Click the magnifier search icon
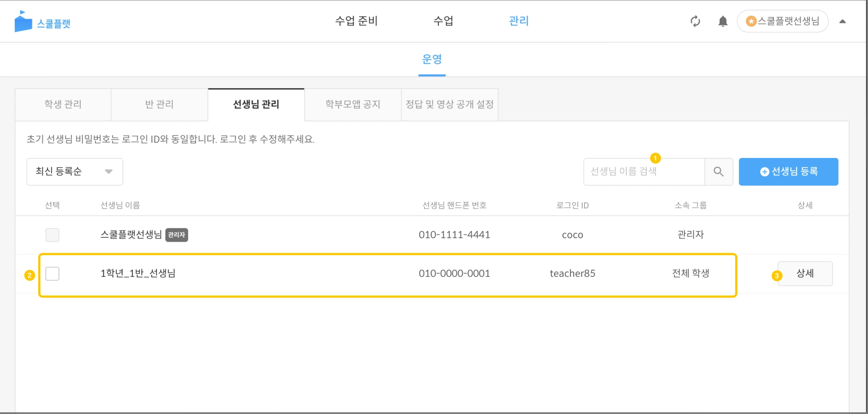The image size is (868, 414). pyautogui.click(x=719, y=172)
